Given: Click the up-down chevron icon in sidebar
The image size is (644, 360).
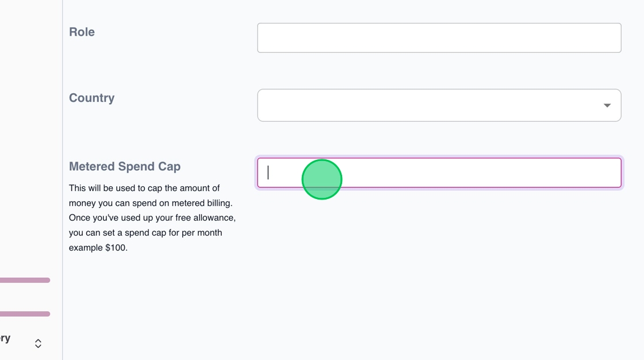Looking at the screenshot, I should click(x=38, y=343).
